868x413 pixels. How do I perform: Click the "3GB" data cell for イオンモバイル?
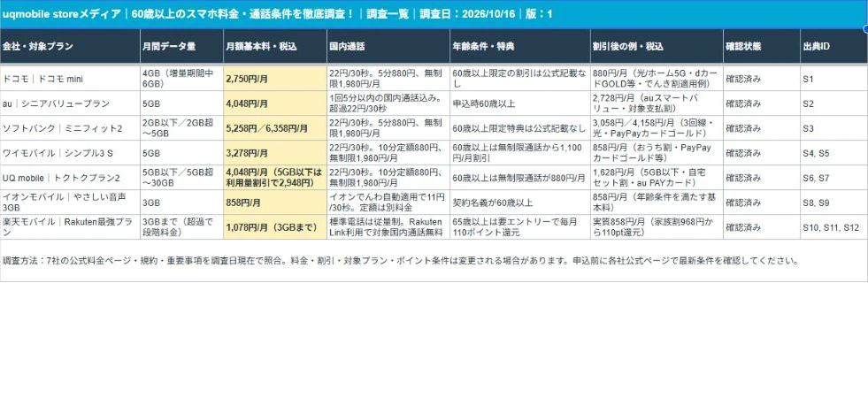click(x=181, y=202)
